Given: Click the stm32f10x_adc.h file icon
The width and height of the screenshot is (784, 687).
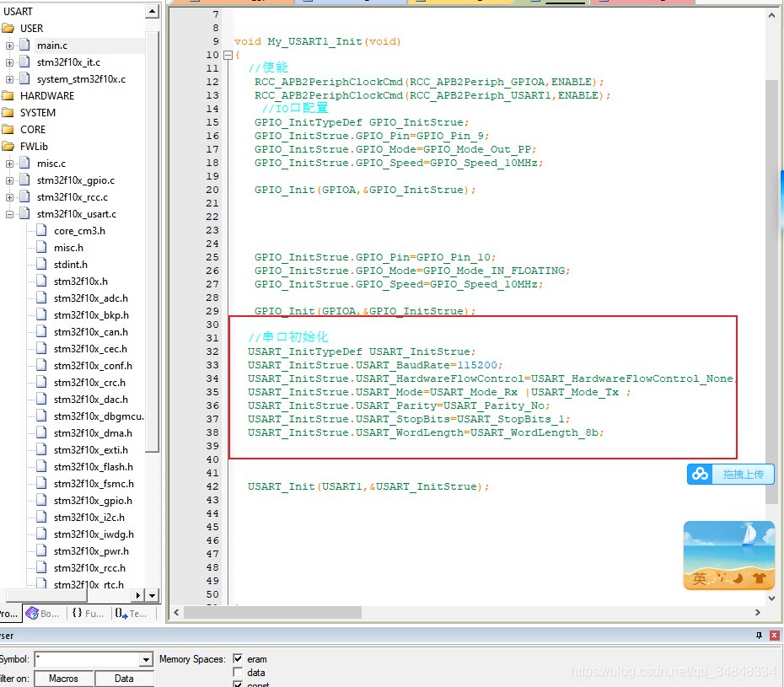Looking at the screenshot, I should [x=42, y=298].
